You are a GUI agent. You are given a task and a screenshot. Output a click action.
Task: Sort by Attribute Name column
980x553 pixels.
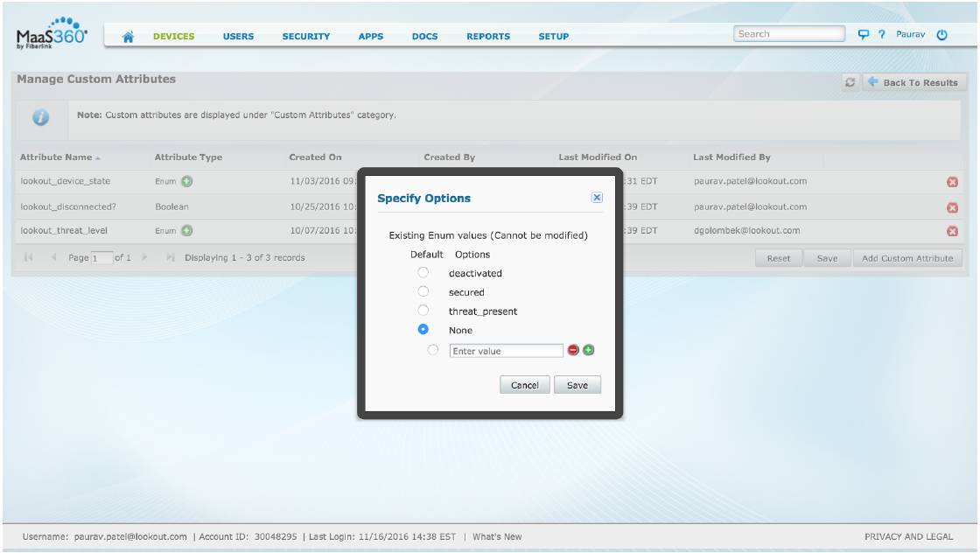pos(60,157)
